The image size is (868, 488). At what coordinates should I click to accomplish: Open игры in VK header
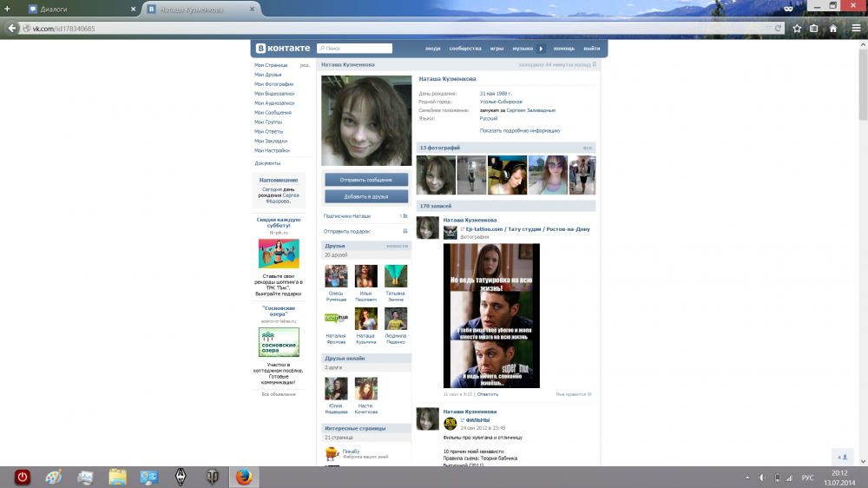[496, 48]
